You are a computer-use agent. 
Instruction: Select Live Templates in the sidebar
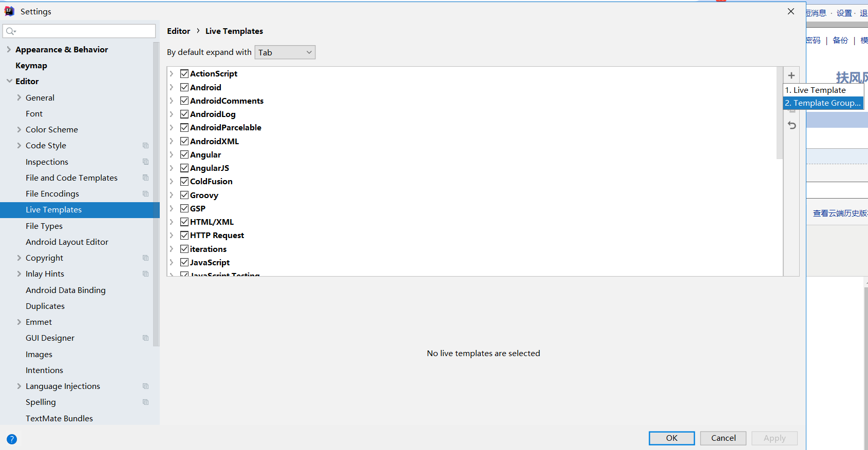80,210
